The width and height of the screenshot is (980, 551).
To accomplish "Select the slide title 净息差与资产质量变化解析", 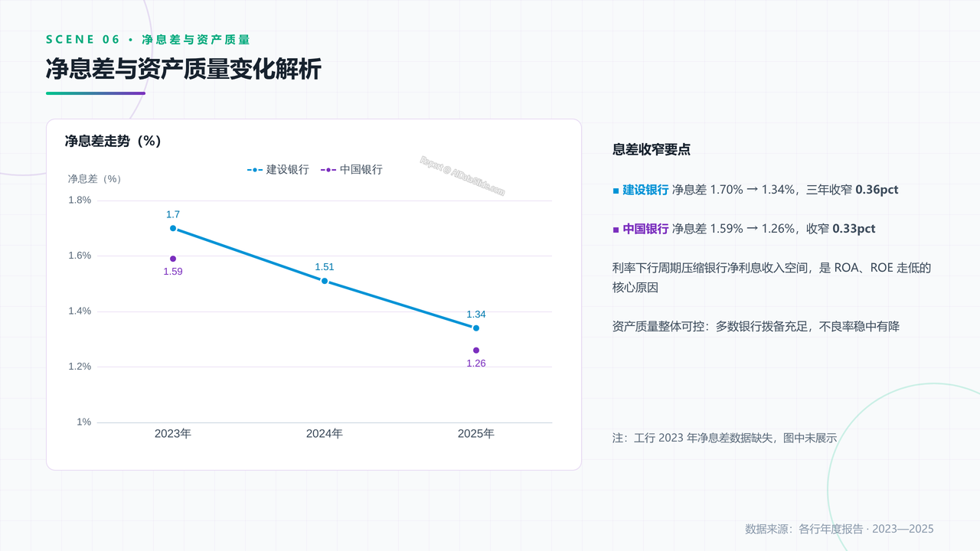I will [x=184, y=69].
